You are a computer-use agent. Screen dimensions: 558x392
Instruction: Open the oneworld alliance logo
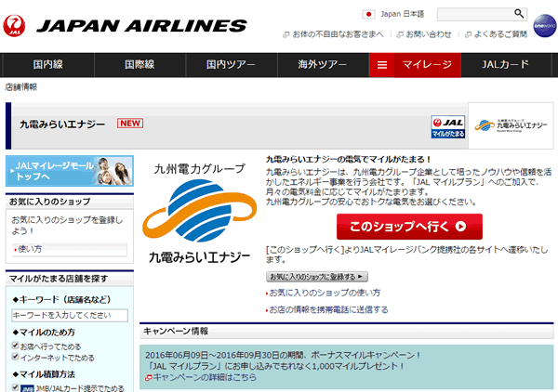[543, 25]
